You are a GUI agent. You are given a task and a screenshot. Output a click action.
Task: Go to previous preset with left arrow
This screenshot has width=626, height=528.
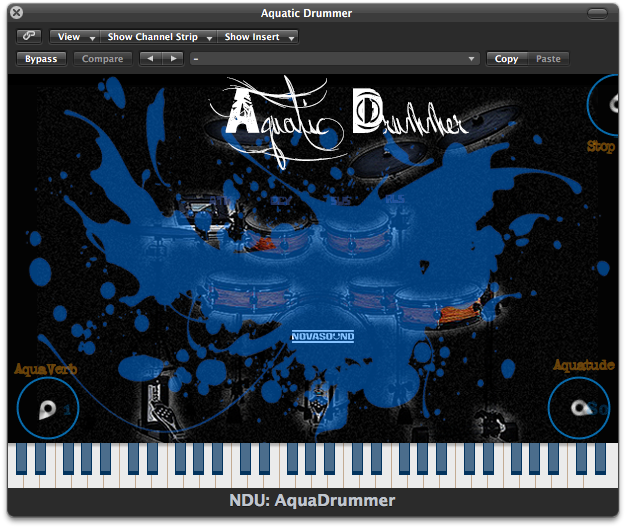(151, 59)
